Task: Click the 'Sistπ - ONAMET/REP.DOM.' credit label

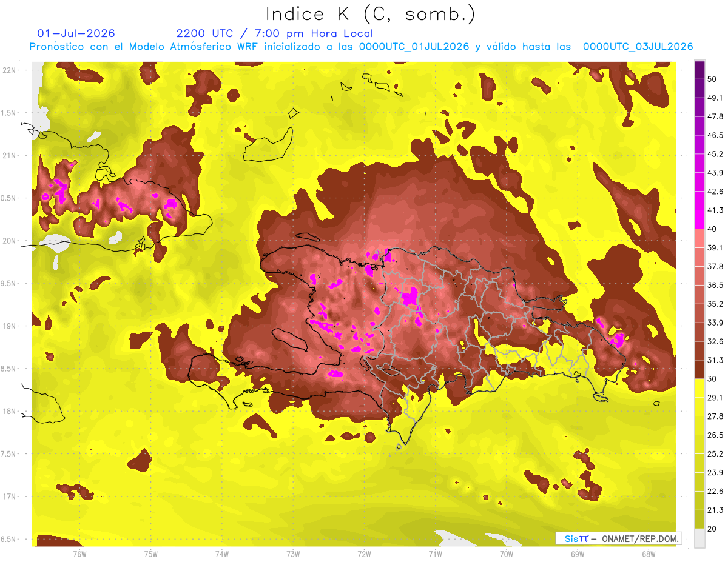Action: point(618,538)
